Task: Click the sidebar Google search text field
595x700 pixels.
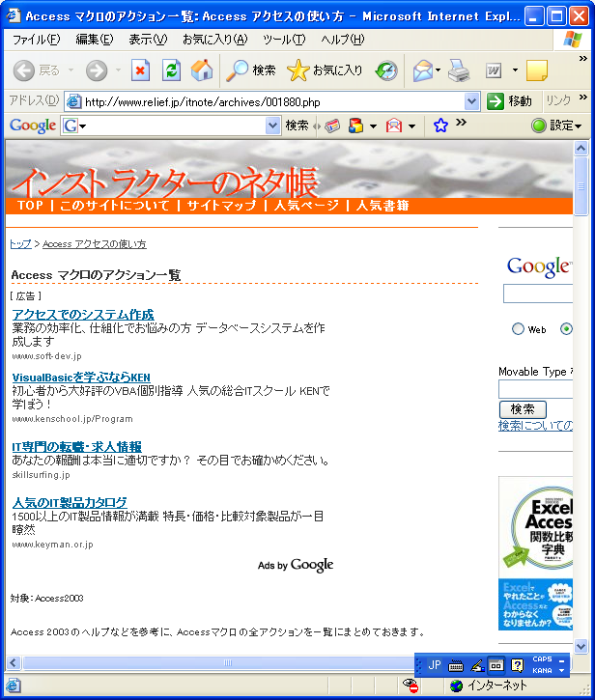Action: 538,294
